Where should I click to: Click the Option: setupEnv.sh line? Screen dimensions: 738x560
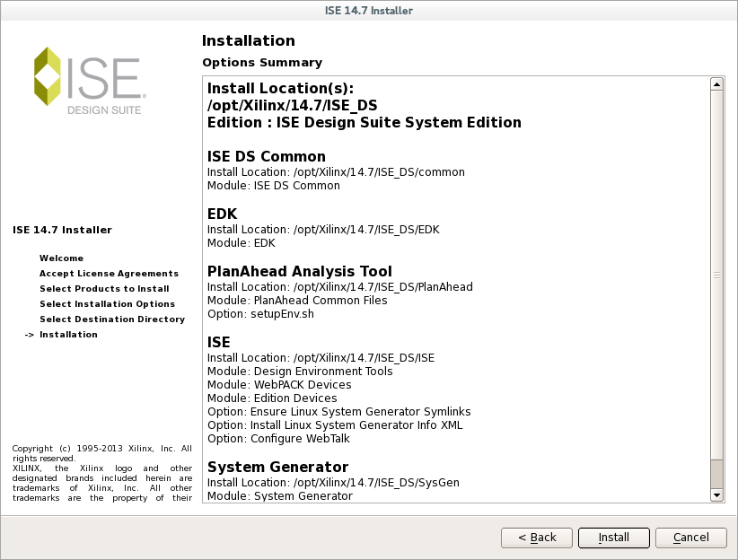point(260,314)
